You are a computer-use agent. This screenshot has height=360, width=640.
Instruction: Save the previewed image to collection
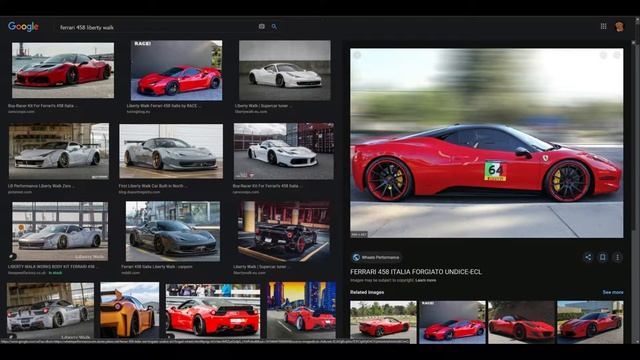tap(602, 257)
